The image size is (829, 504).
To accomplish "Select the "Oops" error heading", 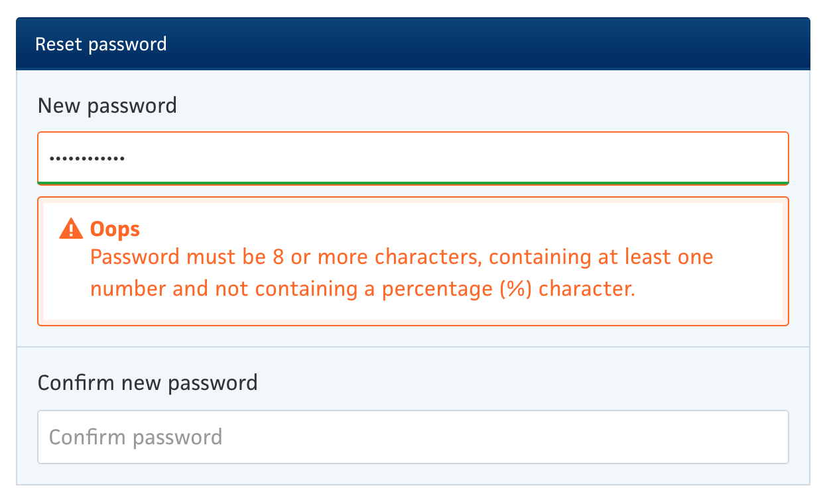I will pos(115,229).
